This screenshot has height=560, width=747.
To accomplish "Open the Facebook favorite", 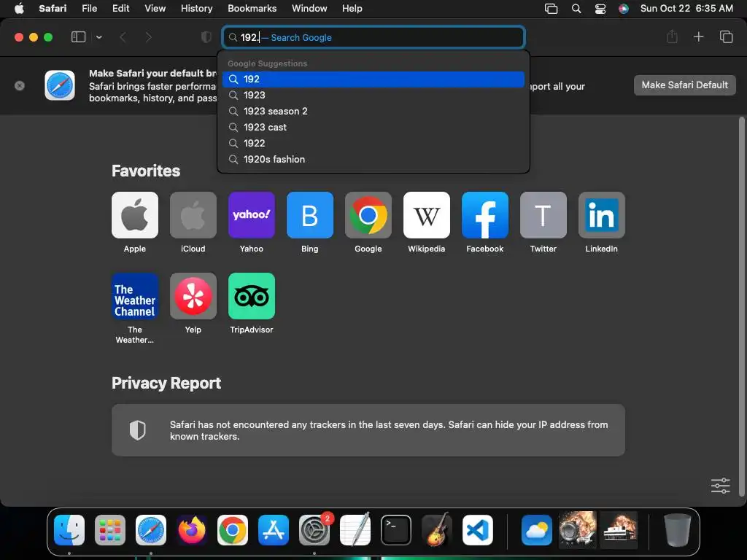I will (485, 215).
